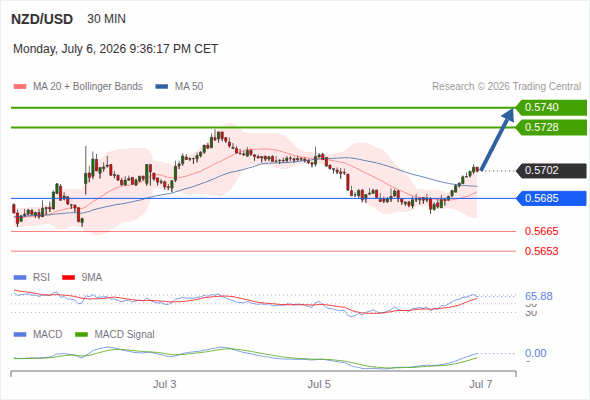Click the 0.5653 support value
Screen dimensions: 590x400
541,251
